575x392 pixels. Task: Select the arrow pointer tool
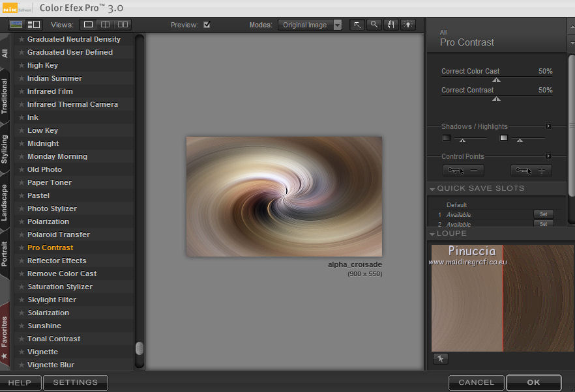pos(357,25)
